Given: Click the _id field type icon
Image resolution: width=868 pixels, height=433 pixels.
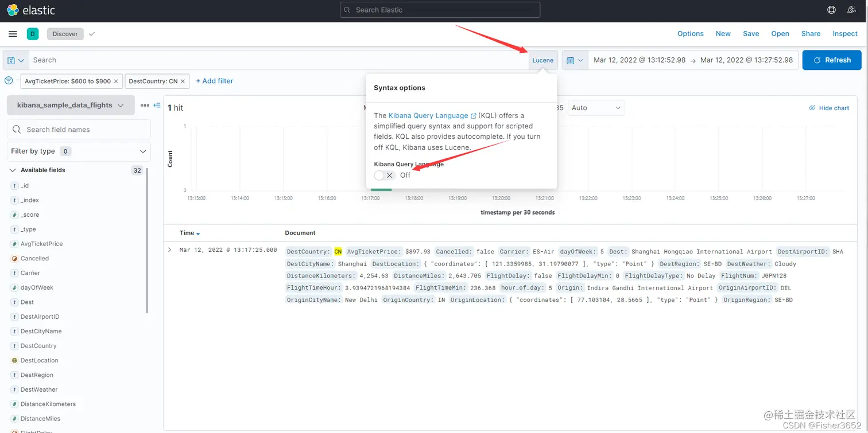Looking at the screenshot, I should (x=14, y=186).
